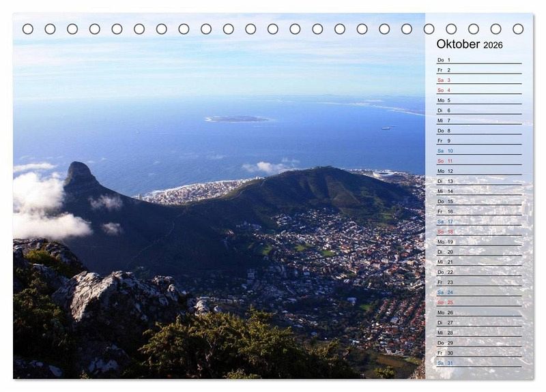
Task: Choose the Sa 17 Saturday entry
Action: click(478, 222)
